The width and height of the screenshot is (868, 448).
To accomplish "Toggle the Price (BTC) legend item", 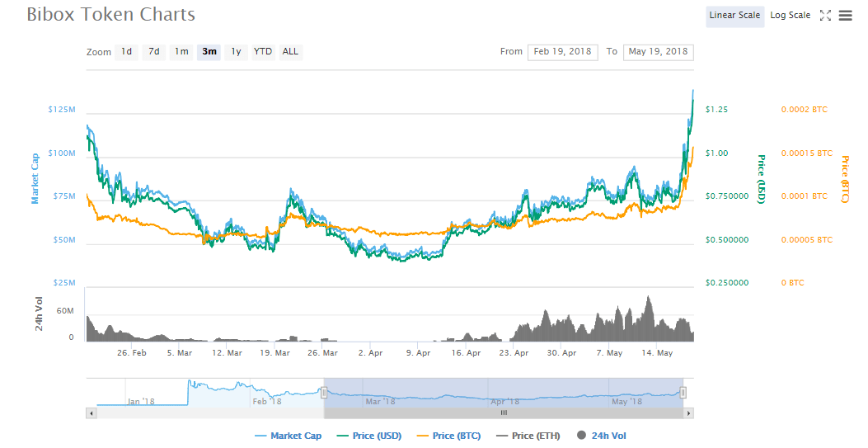I will (x=450, y=436).
